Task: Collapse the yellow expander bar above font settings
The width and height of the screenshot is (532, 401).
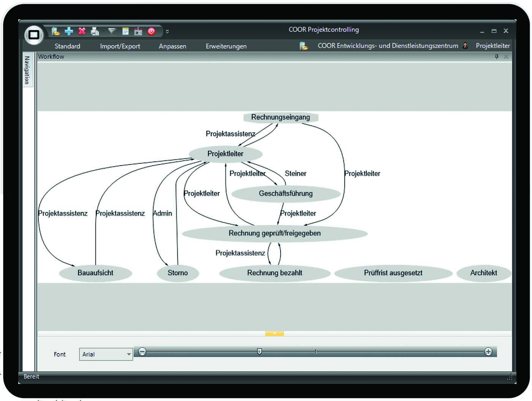Action: 274,333
